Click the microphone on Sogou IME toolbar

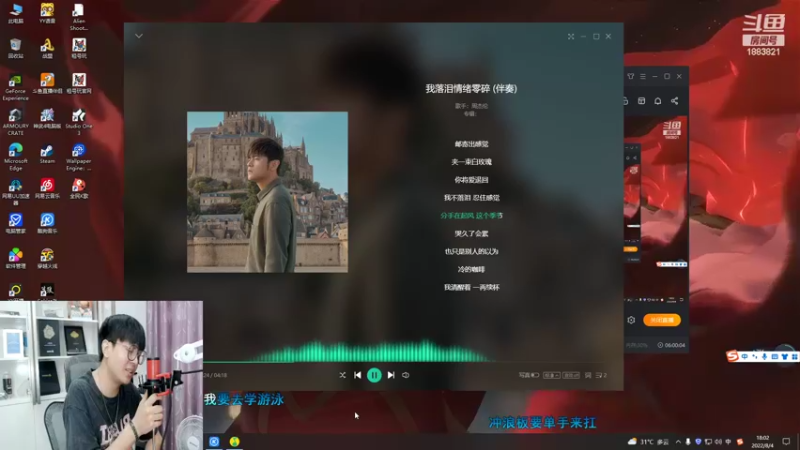[764, 356]
